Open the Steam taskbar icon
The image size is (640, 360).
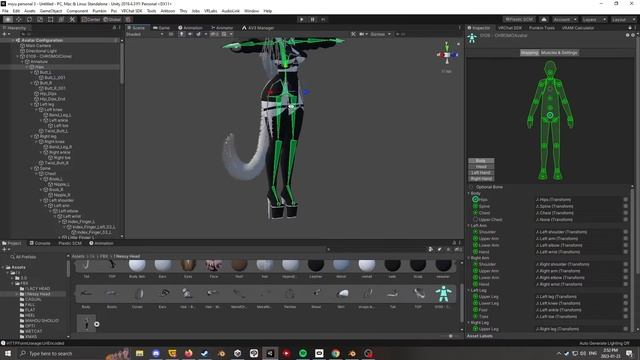tap(205, 353)
